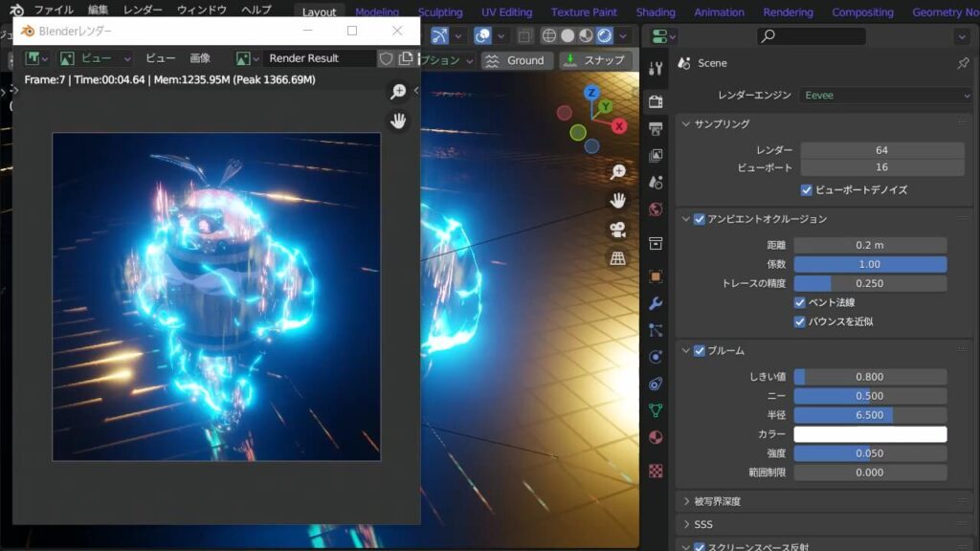Switch to the UV Editing workspace tab
This screenshot has width=980, height=551.
coord(506,11)
